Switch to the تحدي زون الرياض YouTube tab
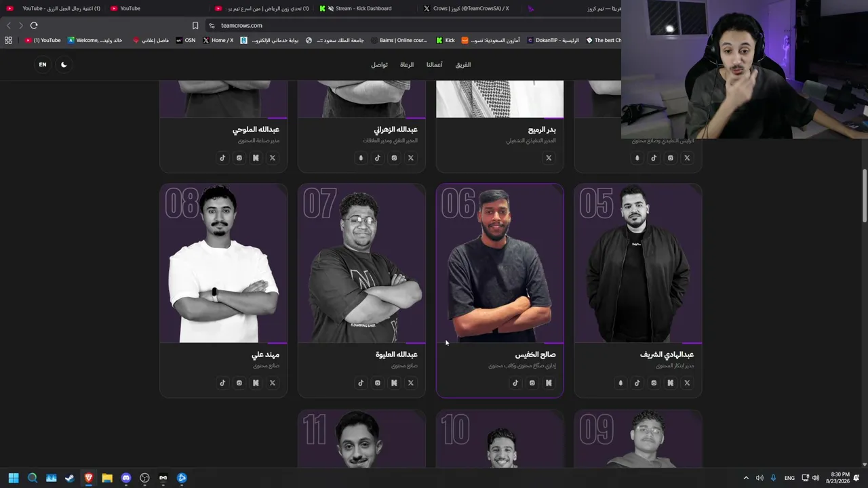The width and height of the screenshot is (868, 488). click(262, 8)
